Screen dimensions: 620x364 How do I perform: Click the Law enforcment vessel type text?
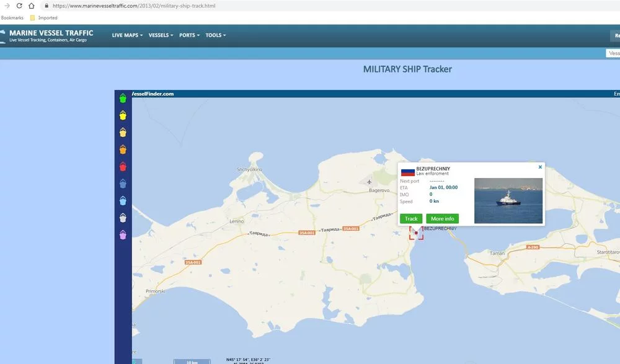coord(433,174)
